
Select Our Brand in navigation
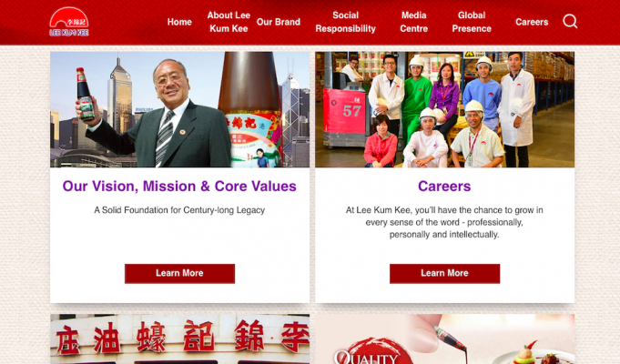pyautogui.click(x=279, y=22)
